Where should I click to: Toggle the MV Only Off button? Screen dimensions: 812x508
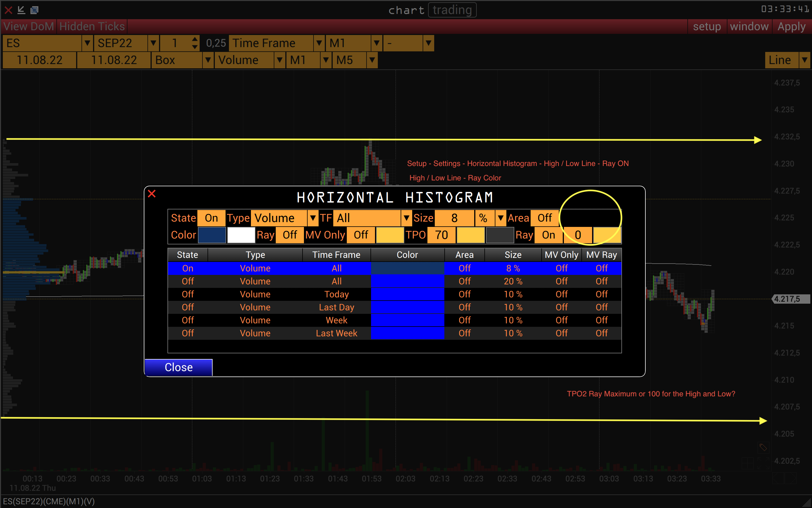point(361,235)
